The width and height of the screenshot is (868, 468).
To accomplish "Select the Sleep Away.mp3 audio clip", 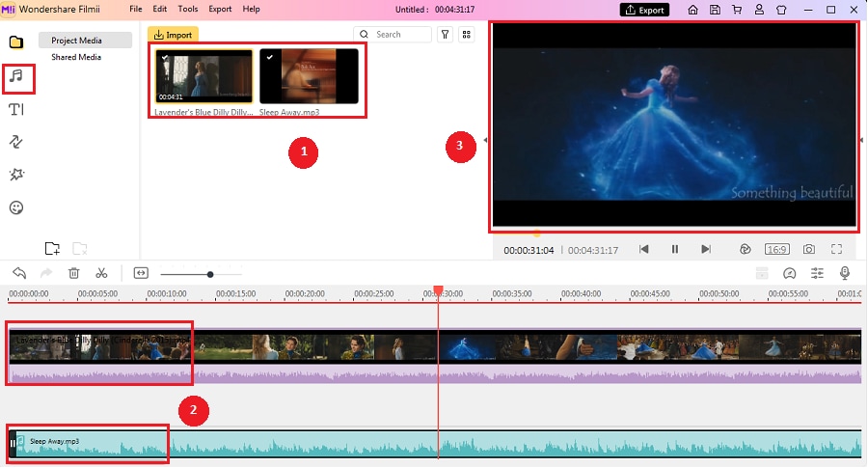I will 435,444.
